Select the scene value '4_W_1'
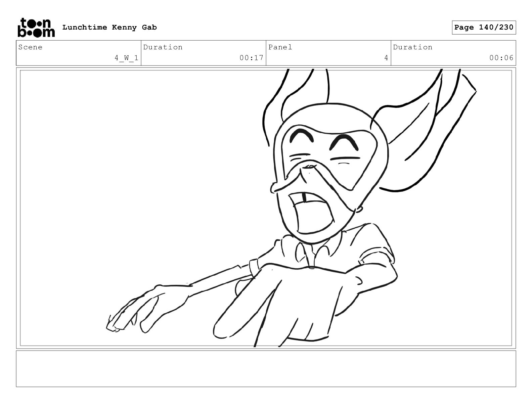The width and height of the screenshot is (532, 411). pyautogui.click(x=126, y=58)
